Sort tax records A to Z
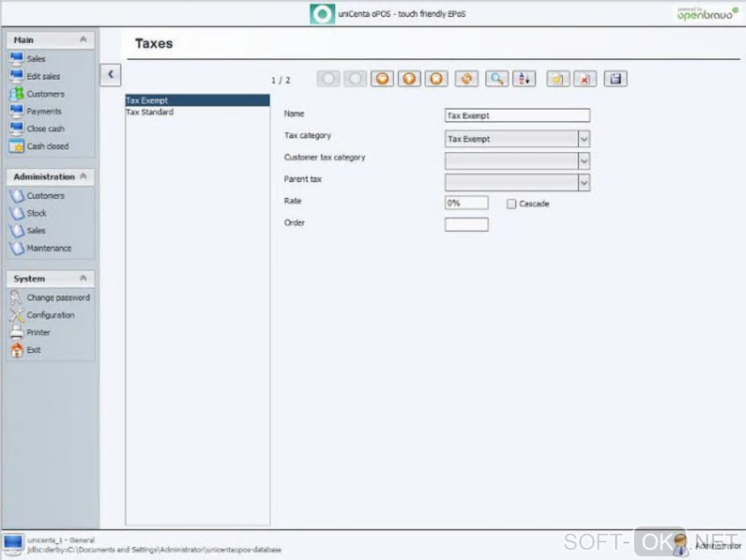 click(524, 78)
